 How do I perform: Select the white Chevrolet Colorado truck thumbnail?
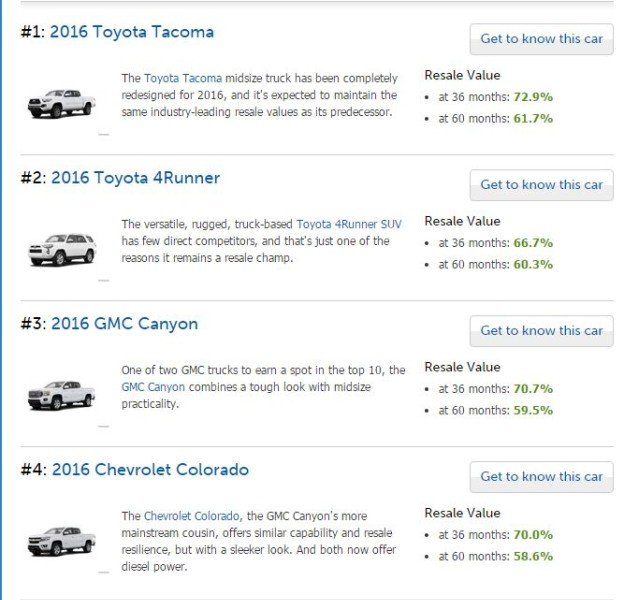[62, 541]
